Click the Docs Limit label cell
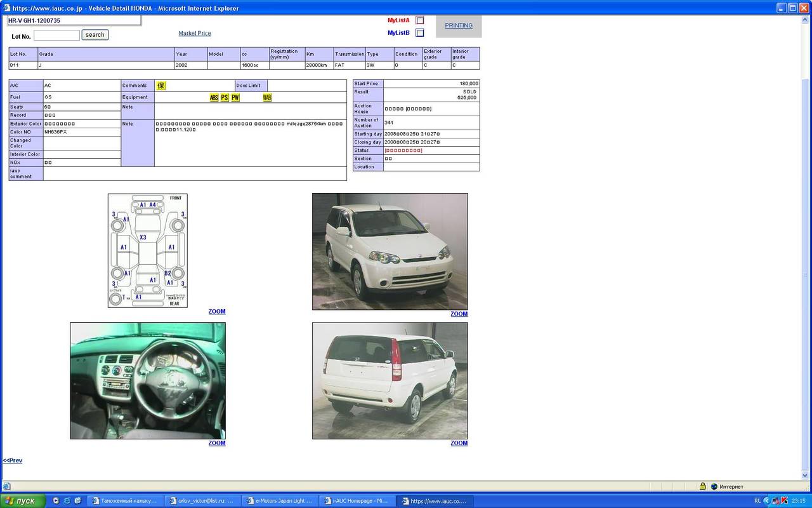 (251, 86)
